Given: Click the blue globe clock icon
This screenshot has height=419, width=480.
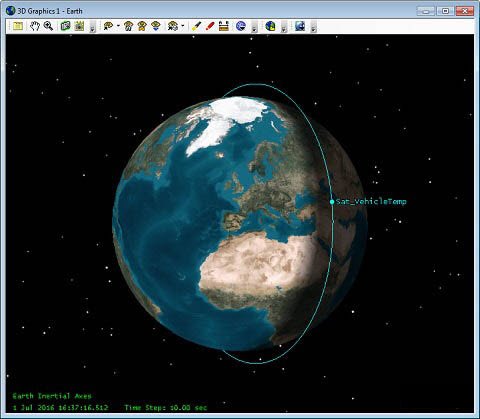Looking at the screenshot, I should click(241, 26).
